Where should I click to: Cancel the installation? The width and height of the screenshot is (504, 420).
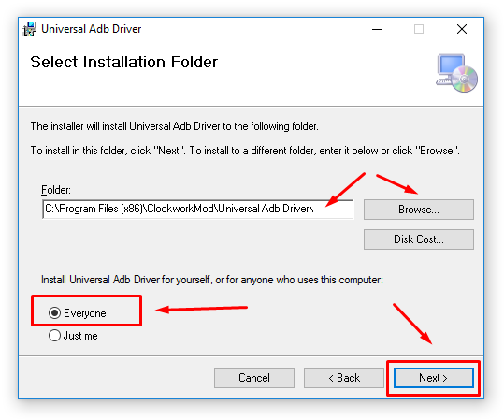[254, 378]
